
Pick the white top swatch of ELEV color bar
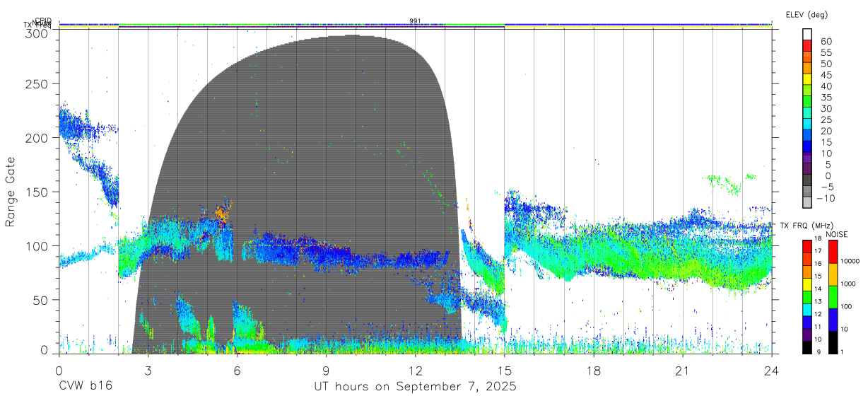(x=807, y=35)
